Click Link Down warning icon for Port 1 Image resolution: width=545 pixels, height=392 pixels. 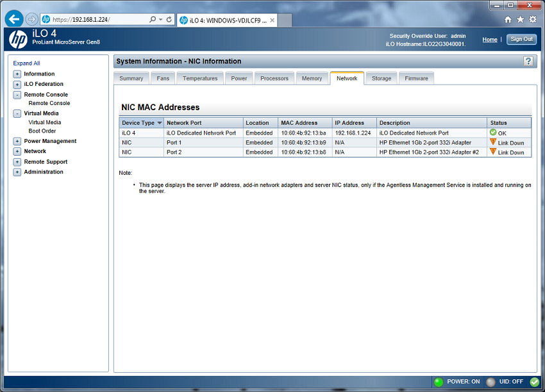(x=493, y=142)
